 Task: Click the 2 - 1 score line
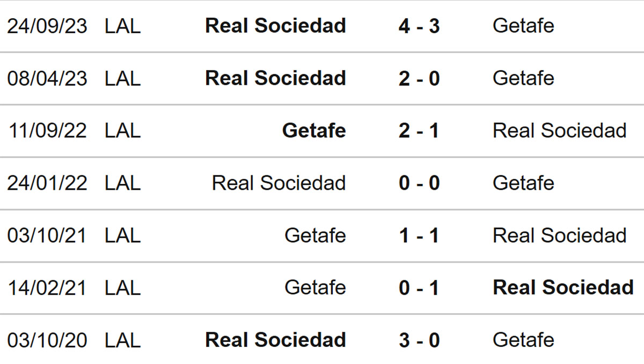coord(419,131)
